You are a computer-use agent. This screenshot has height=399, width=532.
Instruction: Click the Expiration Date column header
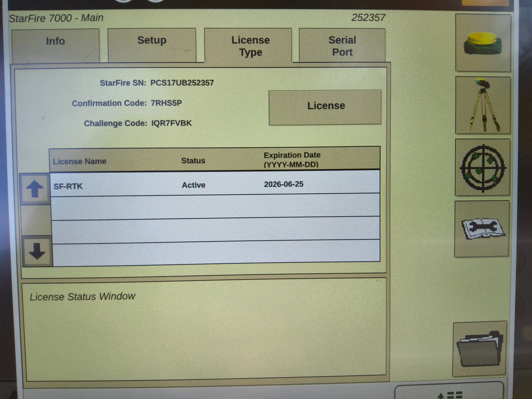point(292,160)
